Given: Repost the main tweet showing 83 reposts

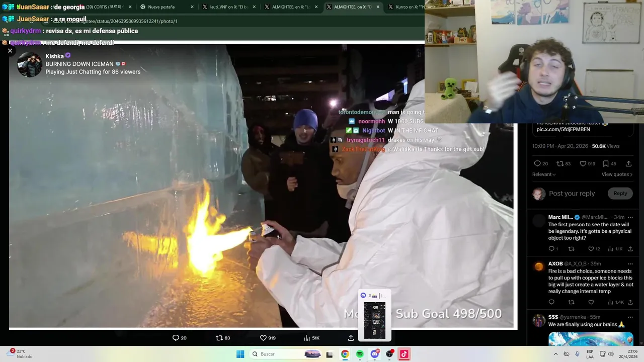Looking at the screenshot, I should [x=560, y=163].
